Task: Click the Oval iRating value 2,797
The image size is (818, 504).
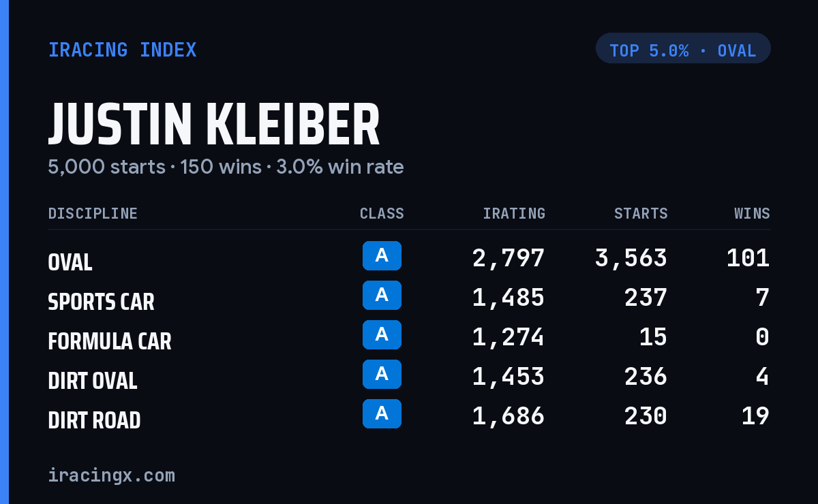Action: tap(509, 258)
